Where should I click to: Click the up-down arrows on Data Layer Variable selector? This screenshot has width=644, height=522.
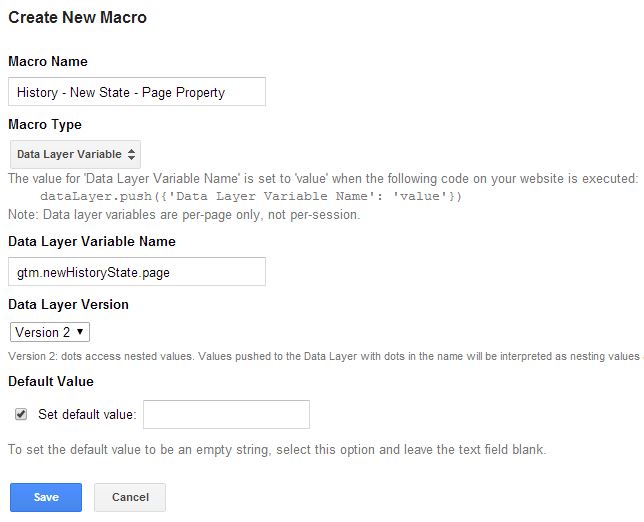[x=131, y=154]
